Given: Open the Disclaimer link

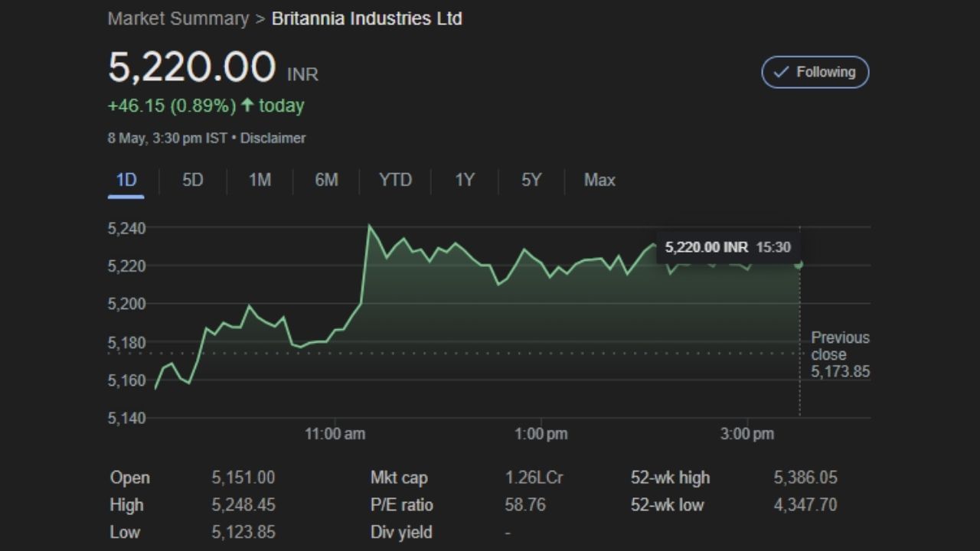Looking at the screenshot, I should tap(273, 139).
